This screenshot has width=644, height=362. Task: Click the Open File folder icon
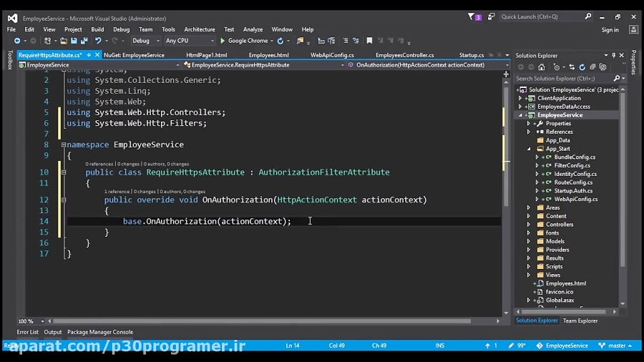pyautogui.click(x=63, y=41)
